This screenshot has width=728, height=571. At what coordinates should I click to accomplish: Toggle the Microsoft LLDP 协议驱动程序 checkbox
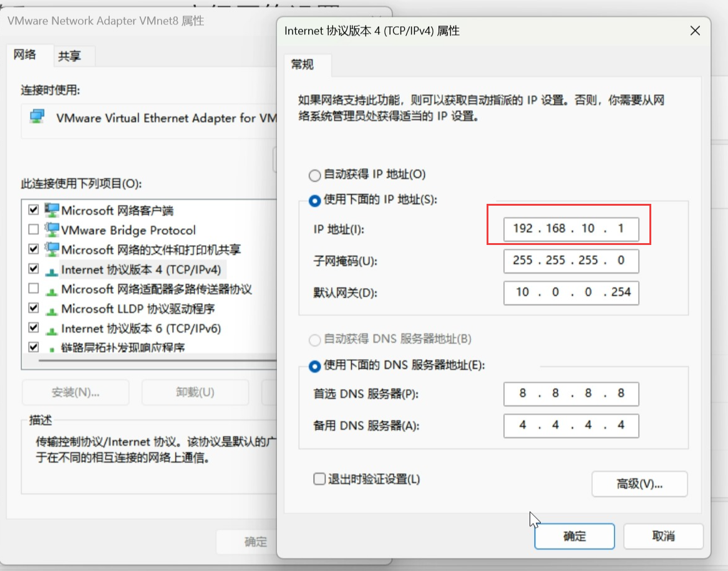(34, 307)
